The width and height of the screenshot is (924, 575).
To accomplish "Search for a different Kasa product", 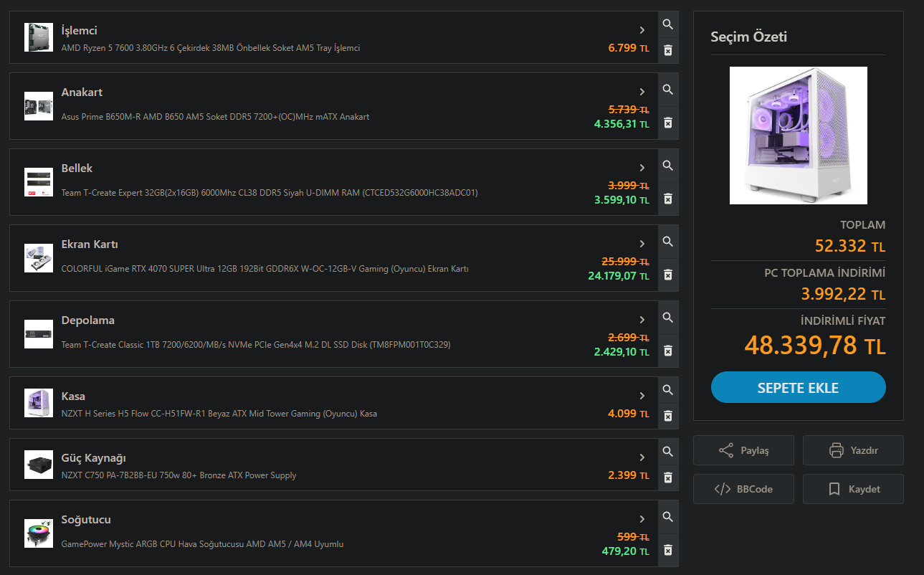I will 668,390.
